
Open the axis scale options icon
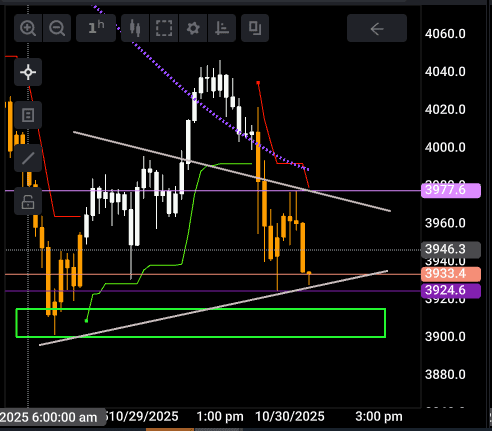point(222,28)
